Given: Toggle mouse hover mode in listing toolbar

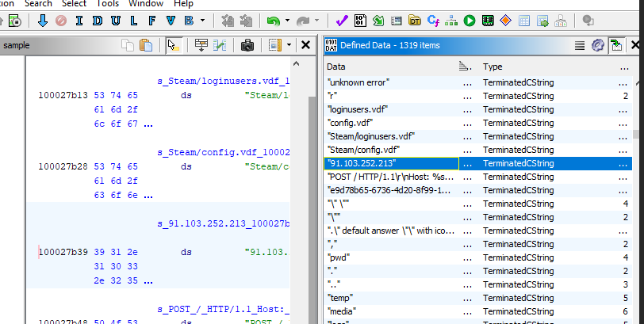Looking at the screenshot, I should (x=172, y=46).
